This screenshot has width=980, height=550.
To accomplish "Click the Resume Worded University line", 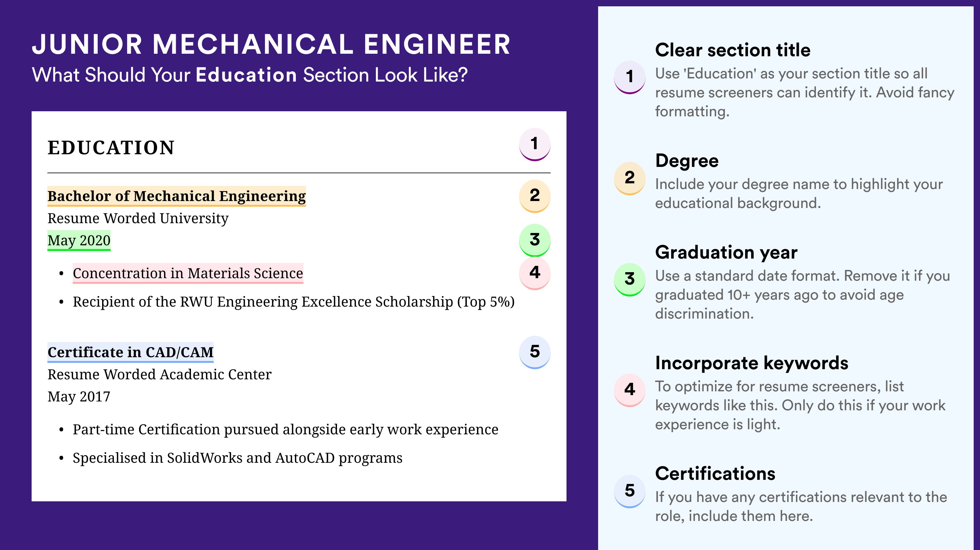I will pos(138,218).
